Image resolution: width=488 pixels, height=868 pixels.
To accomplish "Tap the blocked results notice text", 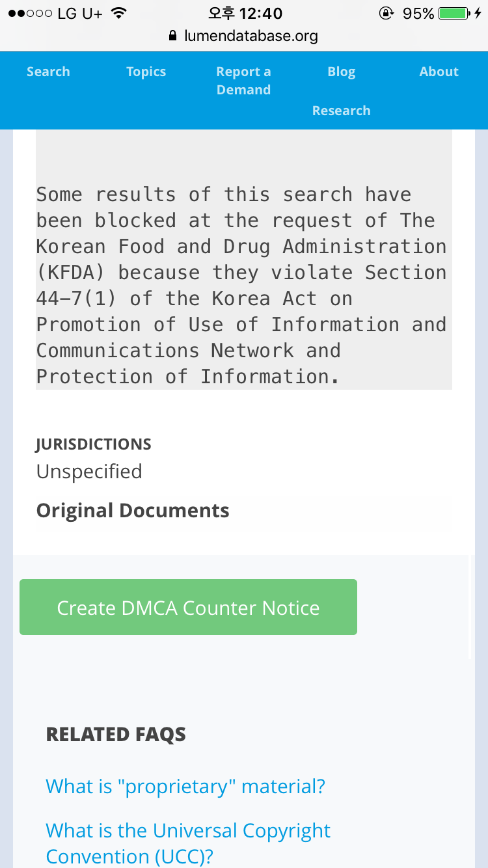I will (242, 285).
